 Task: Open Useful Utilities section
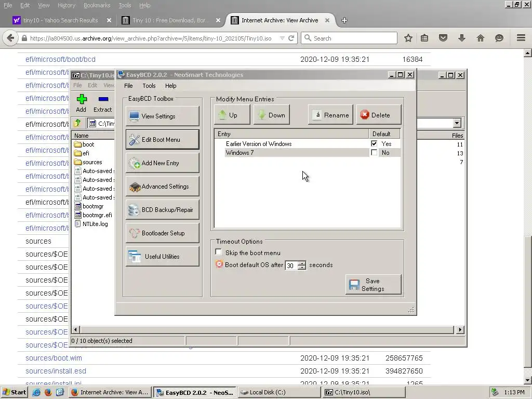162,257
